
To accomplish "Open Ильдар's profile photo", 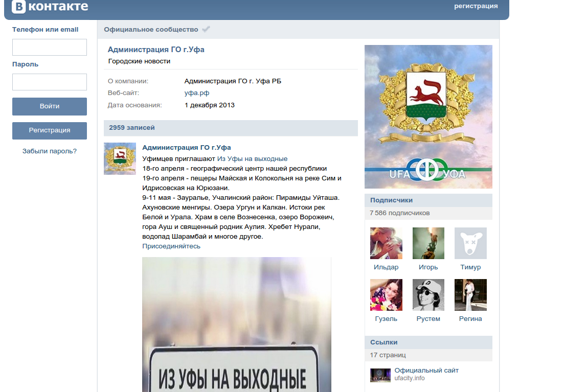I will point(386,243).
